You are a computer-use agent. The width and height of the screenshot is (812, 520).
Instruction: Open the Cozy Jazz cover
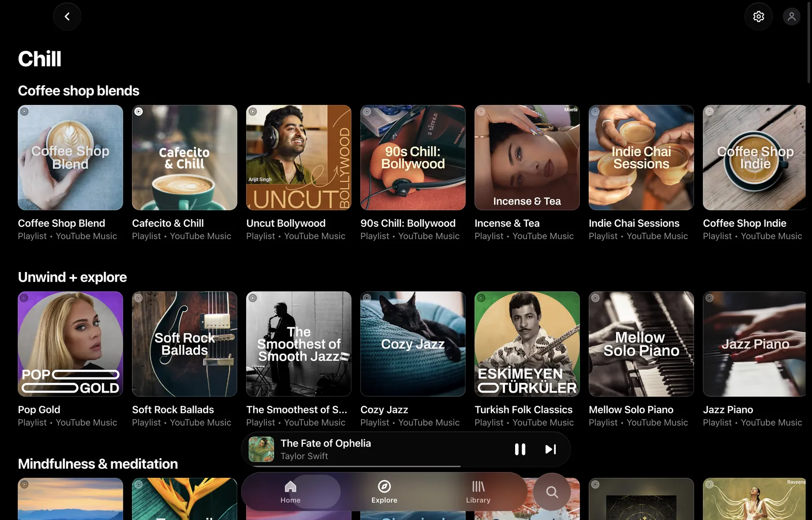pyautogui.click(x=413, y=344)
